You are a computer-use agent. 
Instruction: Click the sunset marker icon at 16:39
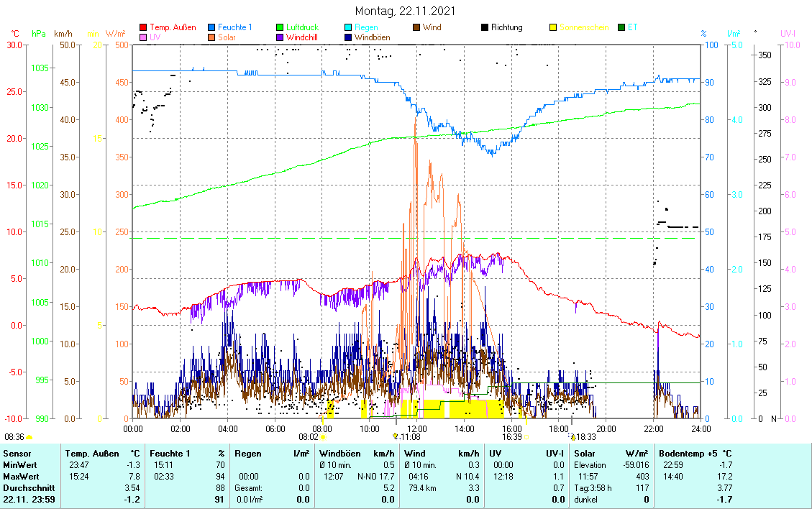(526, 436)
